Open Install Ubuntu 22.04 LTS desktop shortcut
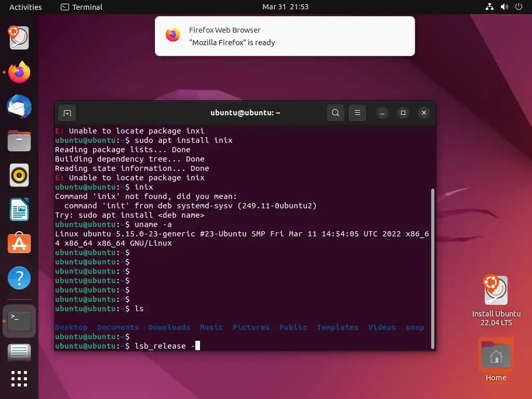Viewport: 532px width, 399px height. (x=496, y=300)
